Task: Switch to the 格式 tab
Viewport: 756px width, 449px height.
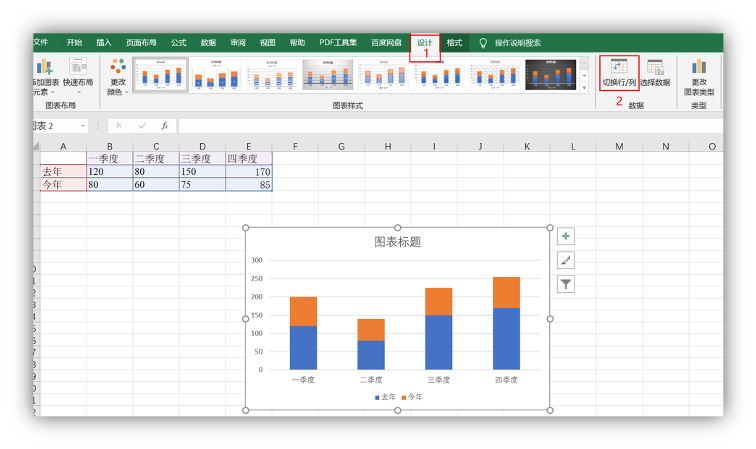Action: 454,42
